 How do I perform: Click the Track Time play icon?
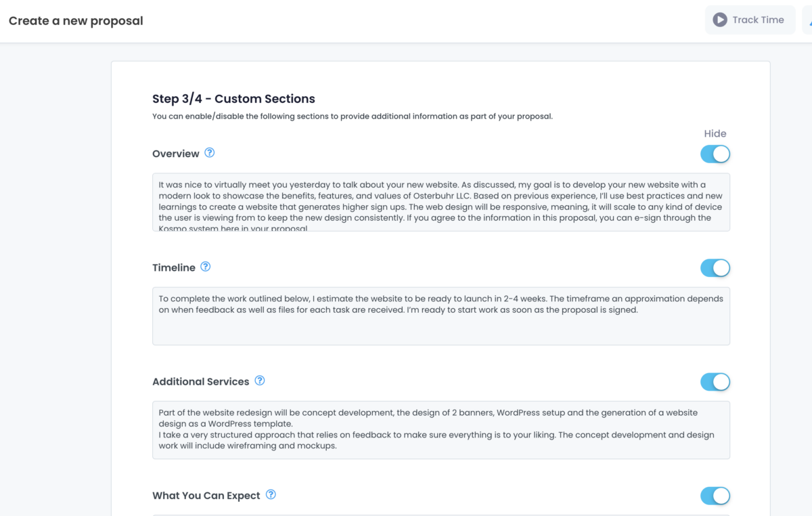pyautogui.click(x=720, y=20)
